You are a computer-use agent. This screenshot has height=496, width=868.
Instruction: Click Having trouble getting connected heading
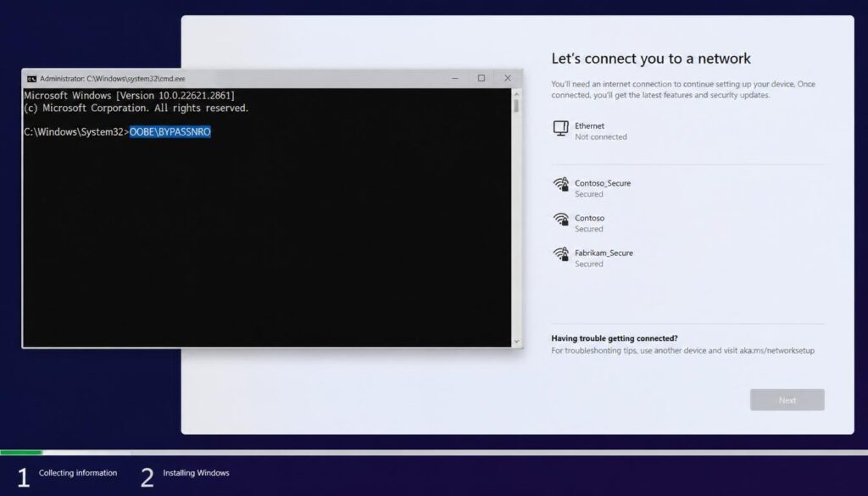[x=615, y=338]
